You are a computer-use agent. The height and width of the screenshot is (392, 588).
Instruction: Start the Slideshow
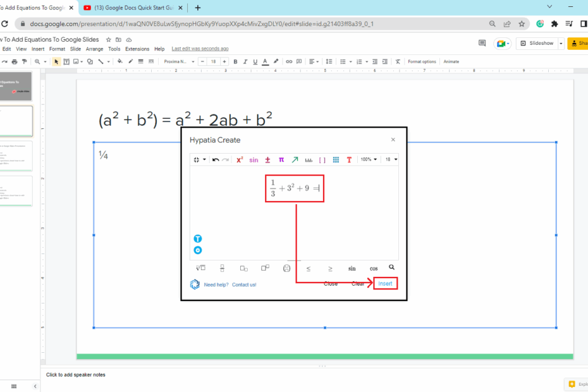pos(537,44)
